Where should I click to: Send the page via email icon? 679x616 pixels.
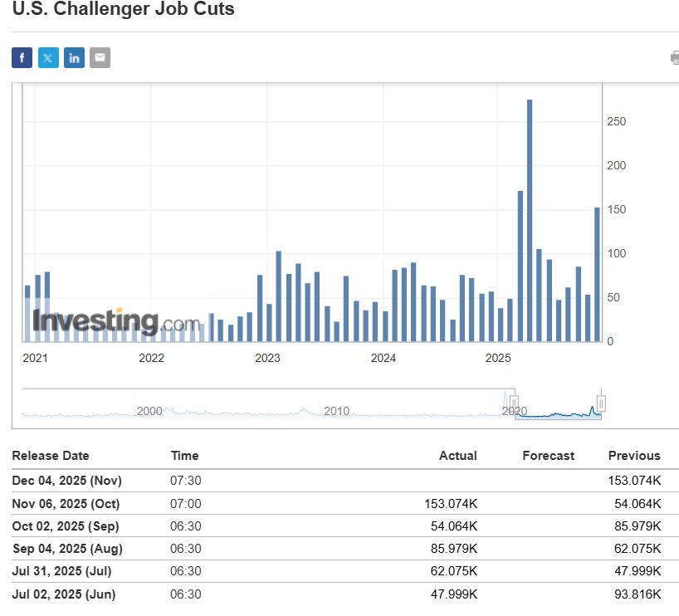pyautogui.click(x=100, y=57)
